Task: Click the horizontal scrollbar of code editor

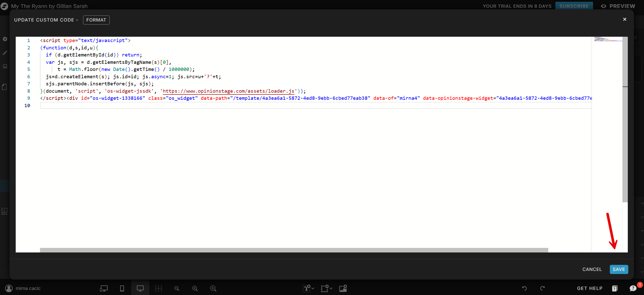Action: [294, 250]
